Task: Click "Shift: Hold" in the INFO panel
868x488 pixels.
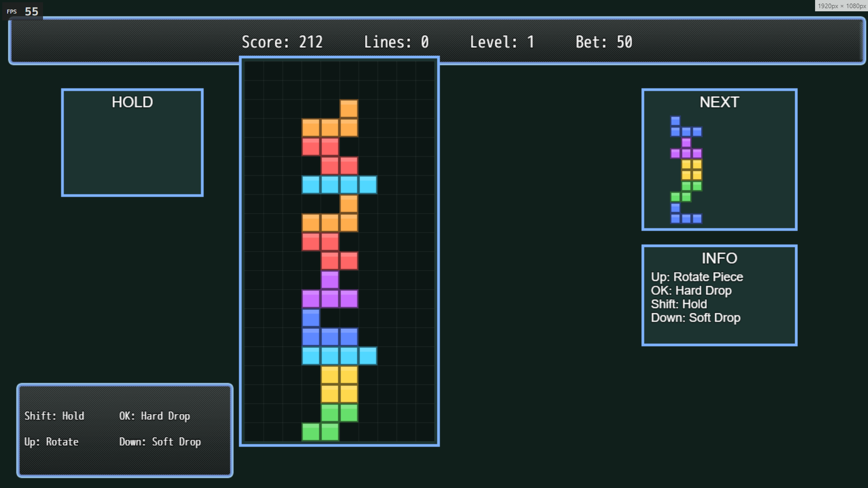Action: 679,304
